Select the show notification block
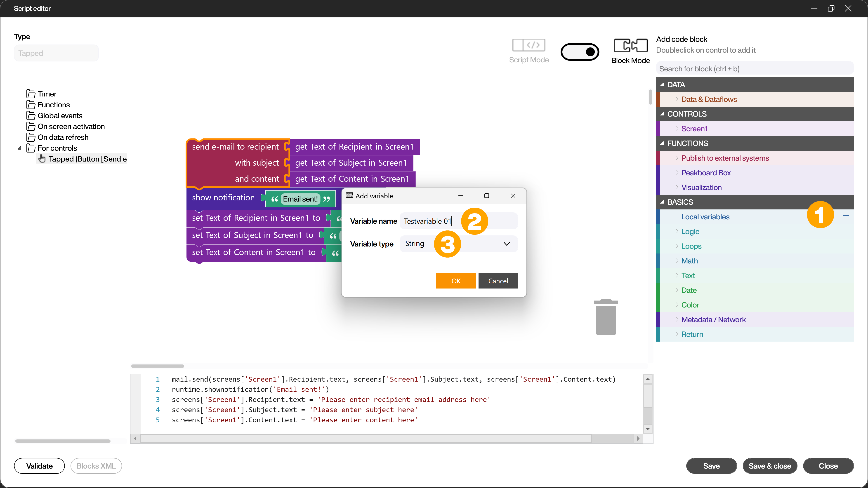 [x=223, y=198]
